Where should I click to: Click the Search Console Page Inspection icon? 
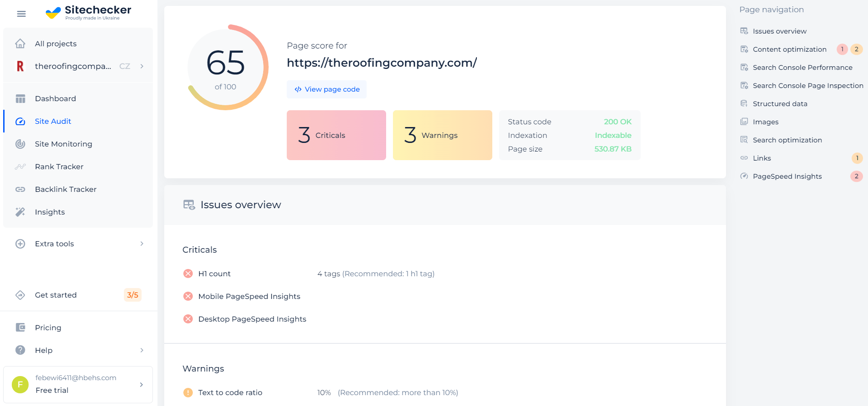[x=744, y=85]
